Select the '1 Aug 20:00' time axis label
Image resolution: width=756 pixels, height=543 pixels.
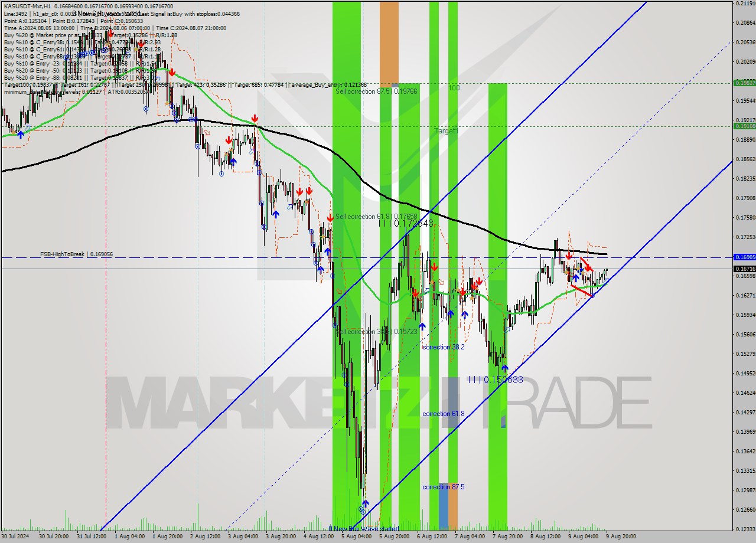click(x=167, y=537)
